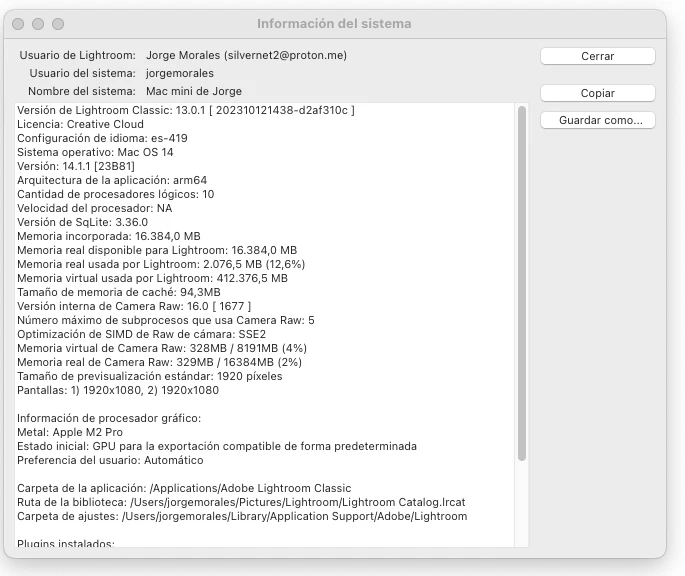
Task: Click Memoria real disponible para Lightroom line
Action: 157,250
